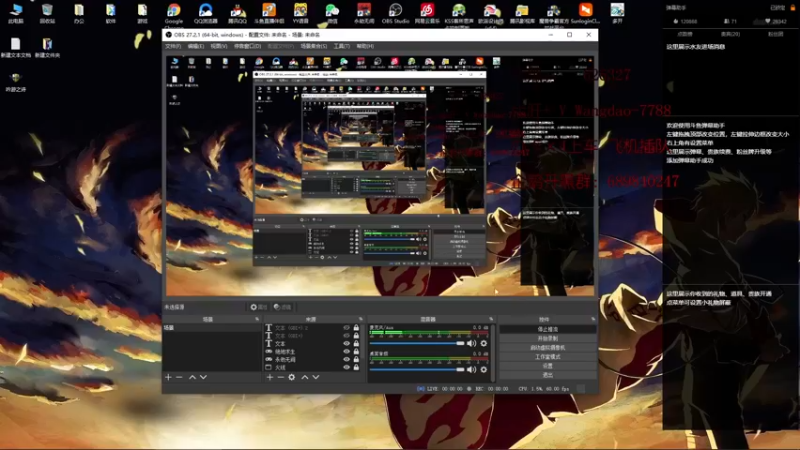Hide the 绝地求生 source with its eye icon
This screenshot has width=800, height=450.
point(346,352)
